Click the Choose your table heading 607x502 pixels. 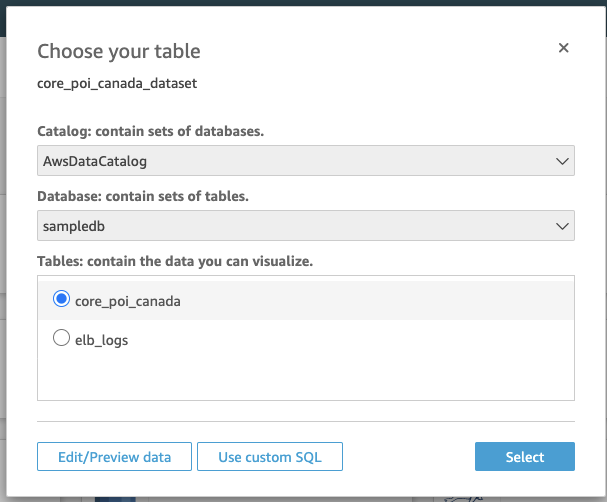tap(118, 51)
